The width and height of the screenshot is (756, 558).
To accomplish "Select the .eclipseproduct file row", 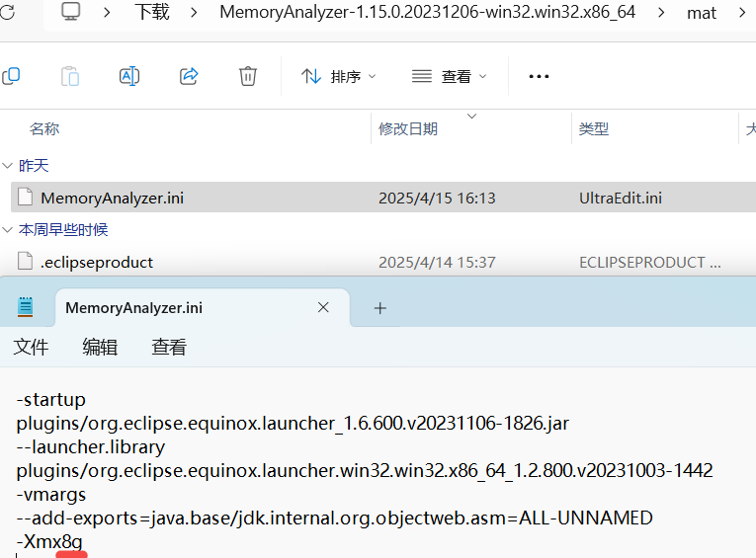I will tap(383, 262).
